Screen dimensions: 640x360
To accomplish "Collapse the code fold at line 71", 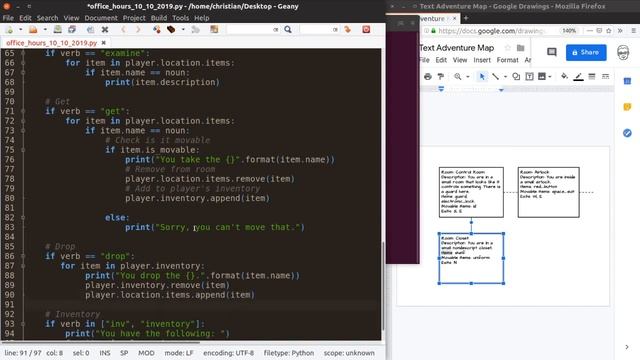I will tap(23, 111).
